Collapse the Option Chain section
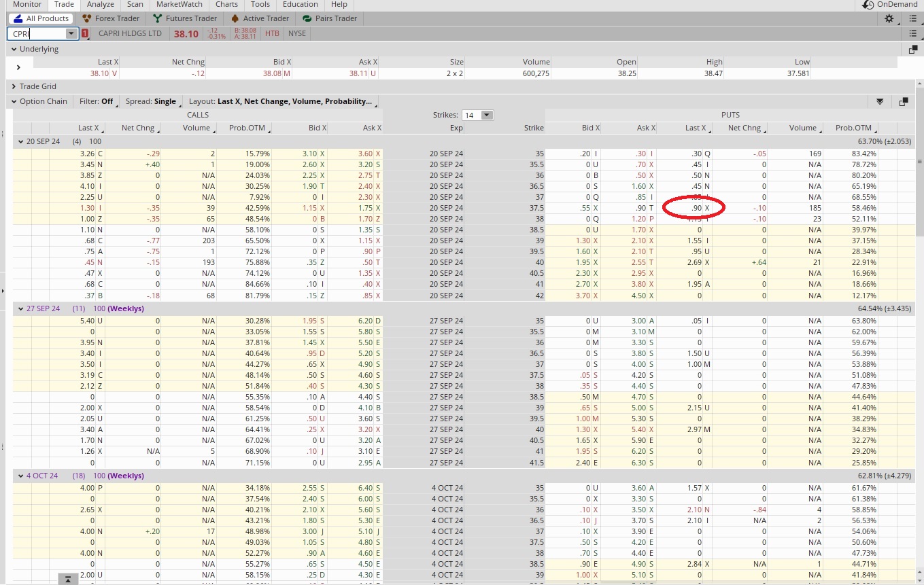Screen dimensions: 924x585 pyautogui.click(x=14, y=101)
